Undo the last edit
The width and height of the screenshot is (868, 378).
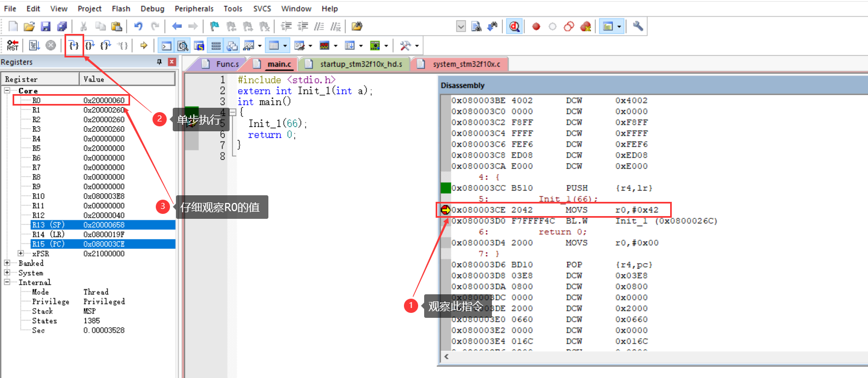[x=138, y=26]
